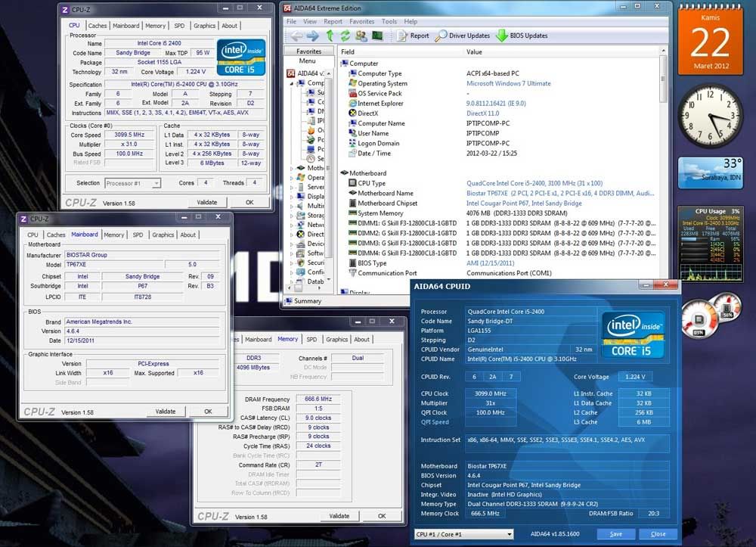Click the CPU Type chip icon in list
756x547 pixels.
[352, 183]
